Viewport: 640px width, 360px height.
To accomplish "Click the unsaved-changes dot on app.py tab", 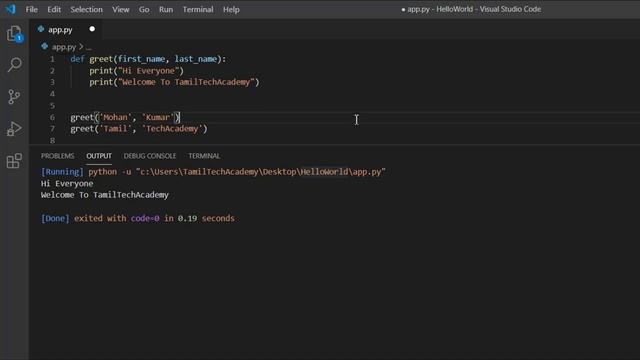I will [92, 29].
